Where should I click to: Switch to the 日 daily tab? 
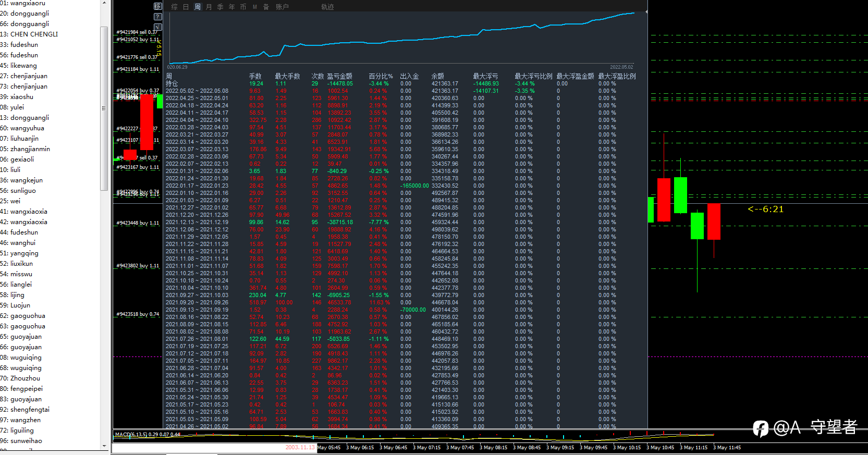(x=186, y=7)
